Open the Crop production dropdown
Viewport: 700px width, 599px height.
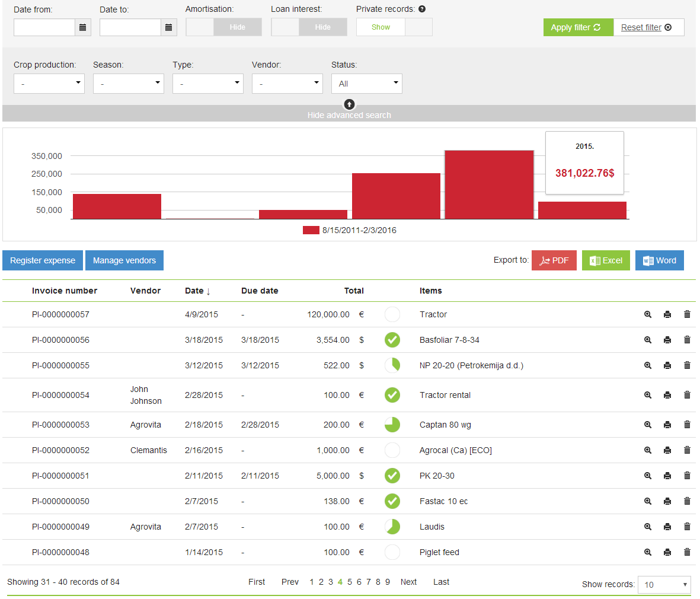tap(49, 84)
